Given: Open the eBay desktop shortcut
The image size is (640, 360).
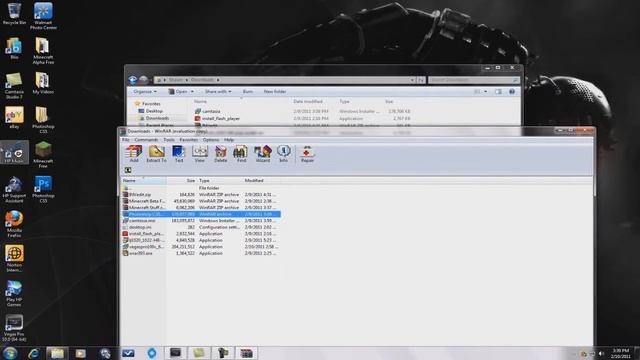Looking at the screenshot, I should pyautogui.click(x=14, y=118).
